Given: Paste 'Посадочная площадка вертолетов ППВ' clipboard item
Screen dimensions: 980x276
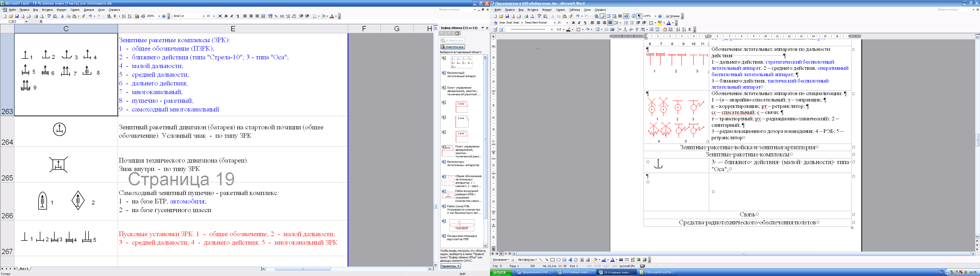Looking at the screenshot, I should pyautogui.click(x=462, y=237).
